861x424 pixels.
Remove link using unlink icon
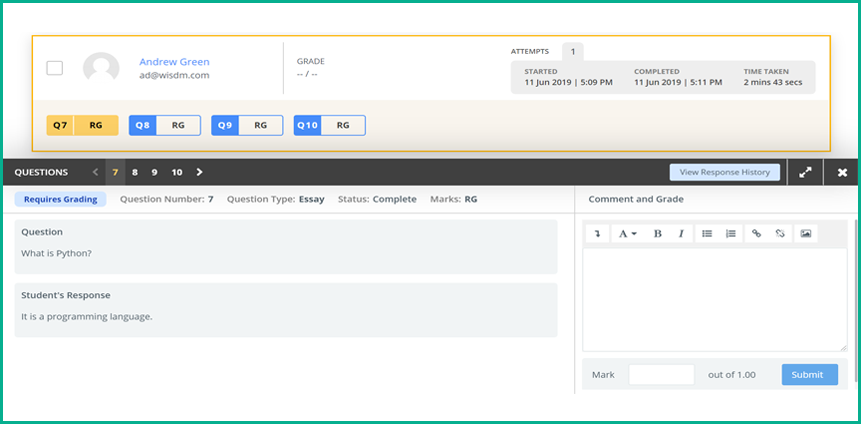click(x=780, y=233)
